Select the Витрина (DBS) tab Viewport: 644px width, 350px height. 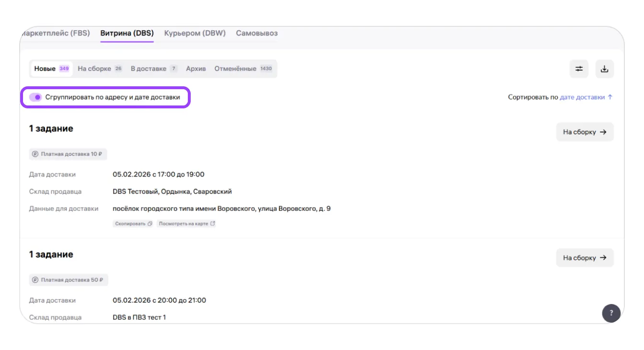tap(127, 33)
